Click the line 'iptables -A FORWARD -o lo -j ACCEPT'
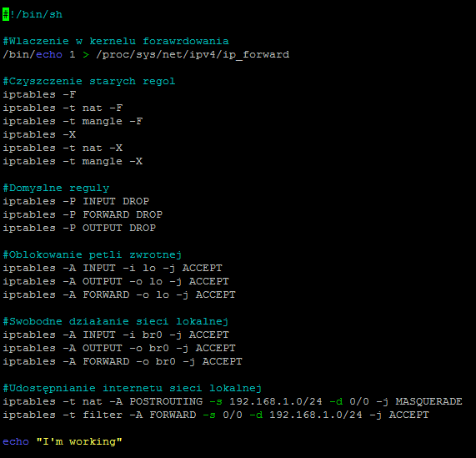Viewport: 476px width, 458px height. [119, 295]
